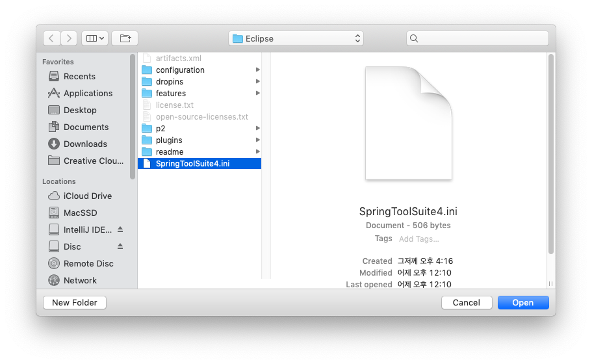Click the Last opened date value
This screenshot has width=592, height=364.
(424, 284)
